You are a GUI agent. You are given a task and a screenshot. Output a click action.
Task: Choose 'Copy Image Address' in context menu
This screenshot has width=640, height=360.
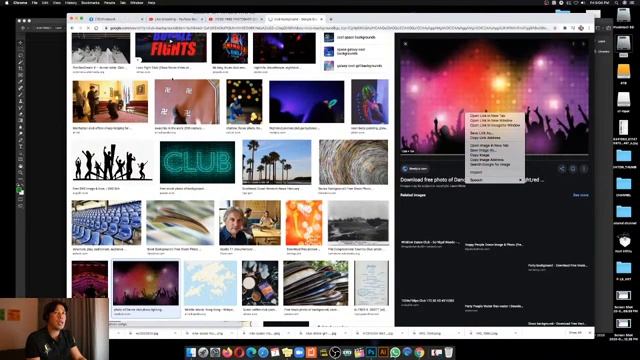click(487, 160)
